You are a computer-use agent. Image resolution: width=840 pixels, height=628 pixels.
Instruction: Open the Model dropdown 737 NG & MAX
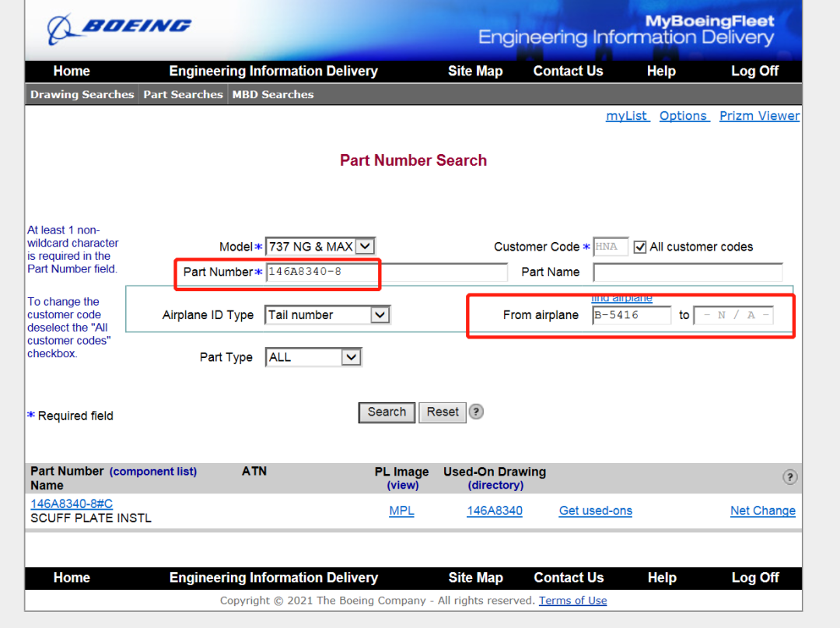[x=320, y=247]
